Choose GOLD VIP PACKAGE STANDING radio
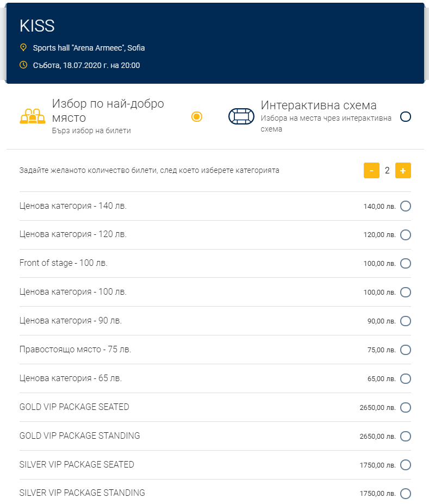Screen dimensions: 429x504 coord(406,436)
